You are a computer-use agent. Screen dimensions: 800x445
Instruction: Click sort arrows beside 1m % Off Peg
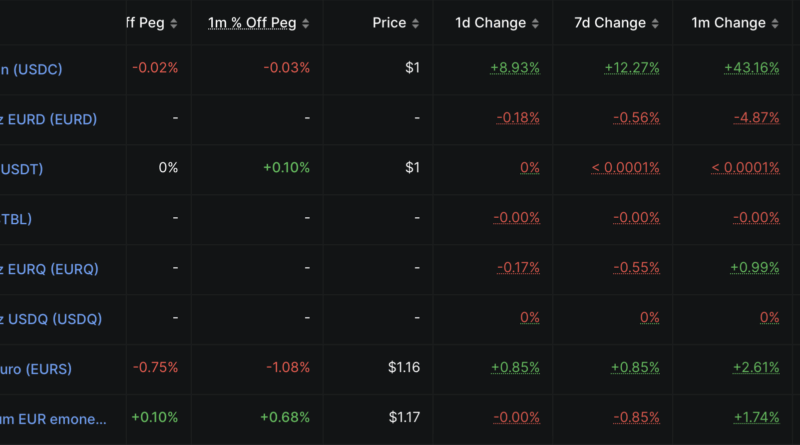click(x=306, y=23)
